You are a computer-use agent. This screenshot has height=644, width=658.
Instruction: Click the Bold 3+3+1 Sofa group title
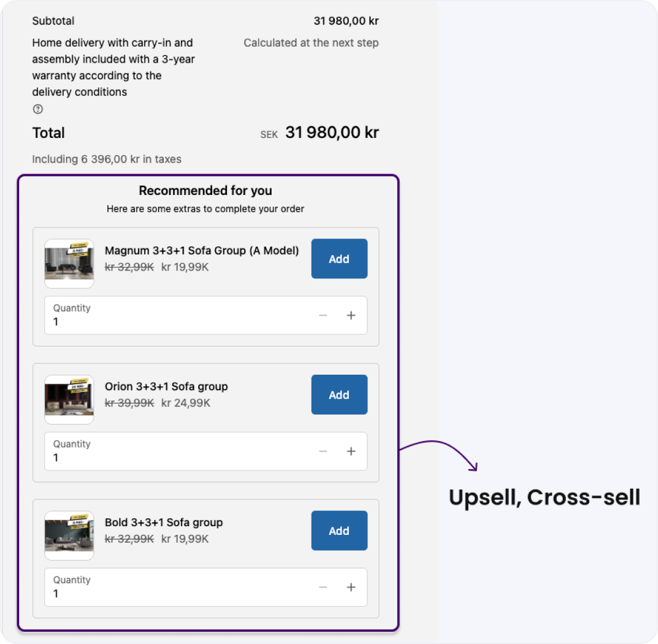coord(164,523)
